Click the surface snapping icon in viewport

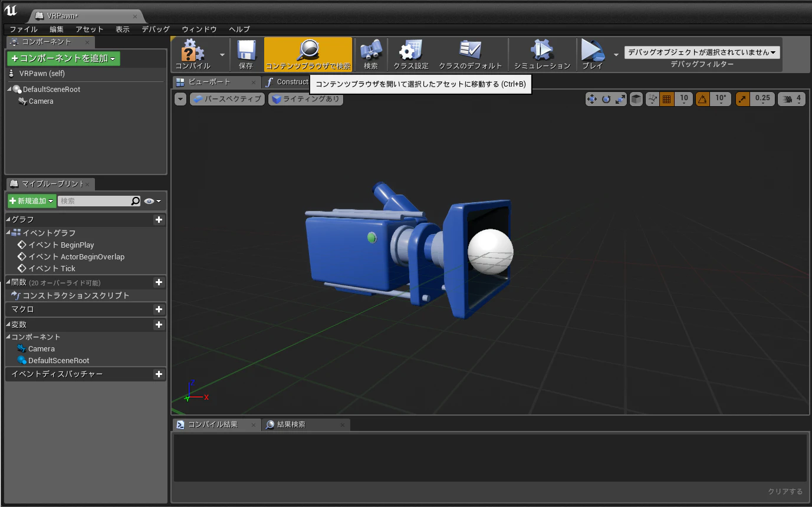click(x=652, y=99)
